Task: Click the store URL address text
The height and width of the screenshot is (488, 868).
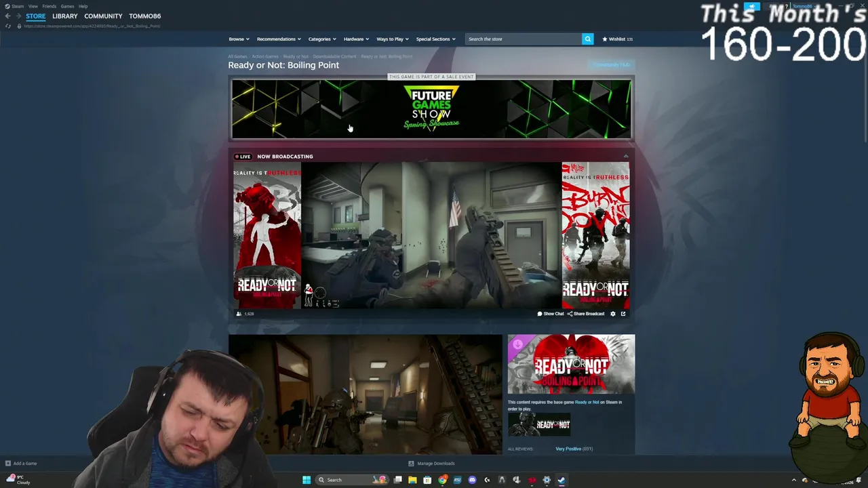Action: (x=92, y=26)
